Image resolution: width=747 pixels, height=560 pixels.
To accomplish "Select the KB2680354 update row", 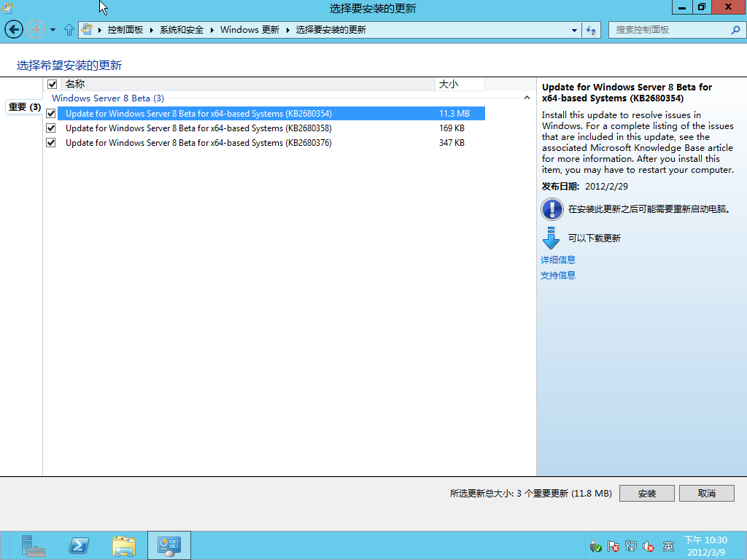I will [271, 113].
